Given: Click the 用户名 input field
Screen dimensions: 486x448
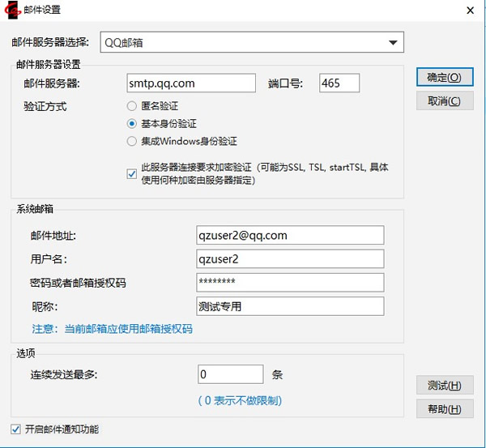Looking at the screenshot, I should (289, 258).
